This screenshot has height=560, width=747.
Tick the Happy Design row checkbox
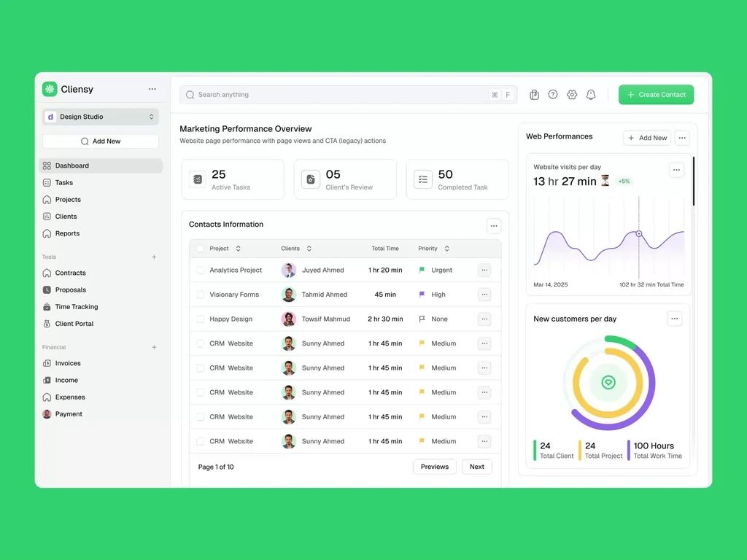click(201, 319)
